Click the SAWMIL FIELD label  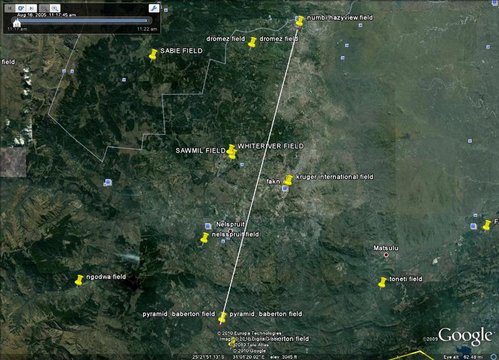pyautogui.click(x=200, y=151)
